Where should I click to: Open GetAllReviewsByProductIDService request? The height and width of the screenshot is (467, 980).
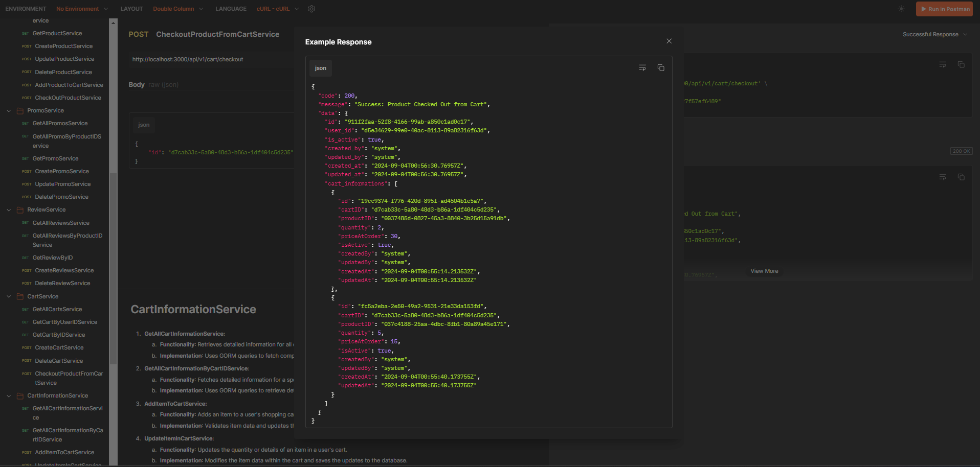pos(67,240)
